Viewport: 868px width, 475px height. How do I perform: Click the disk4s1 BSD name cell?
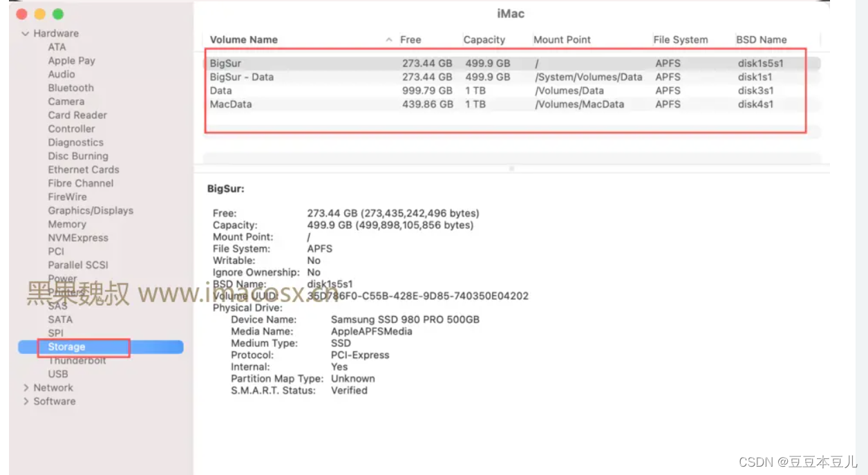[755, 104]
